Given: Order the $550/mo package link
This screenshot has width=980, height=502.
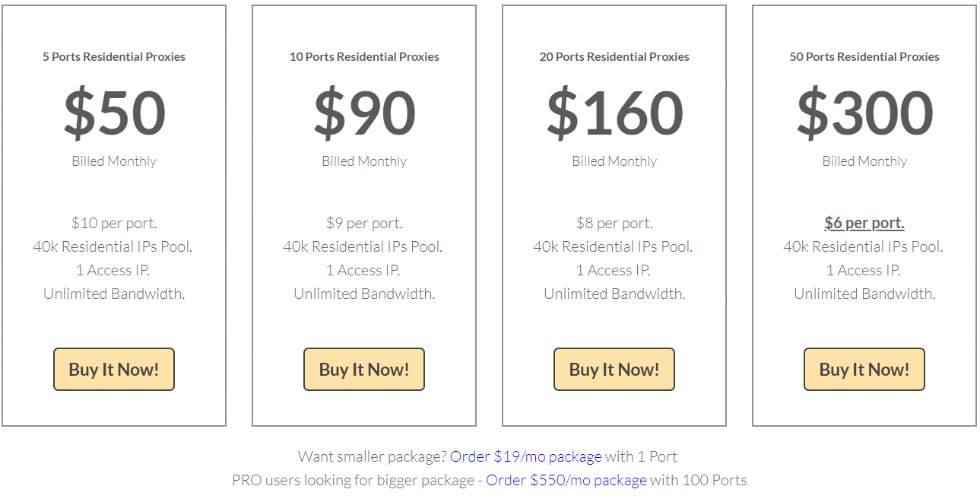Looking at the screenshot, I should coord(566,480).
